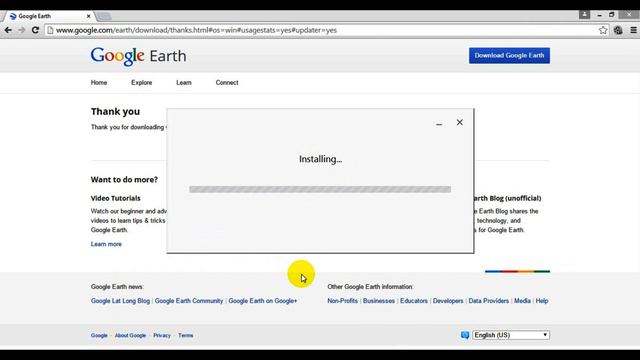Open the Businesses link
Viewport: 640px width, 360px height.
point(379,301)
